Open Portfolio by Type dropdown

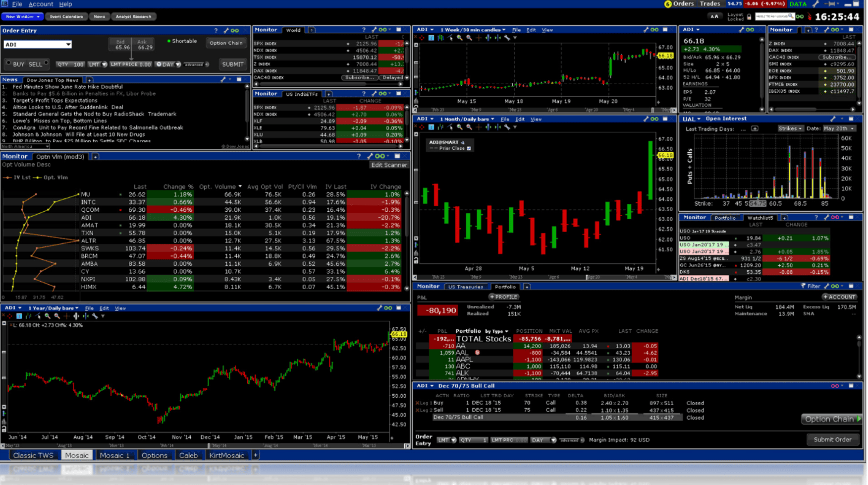tap(496, 331)
